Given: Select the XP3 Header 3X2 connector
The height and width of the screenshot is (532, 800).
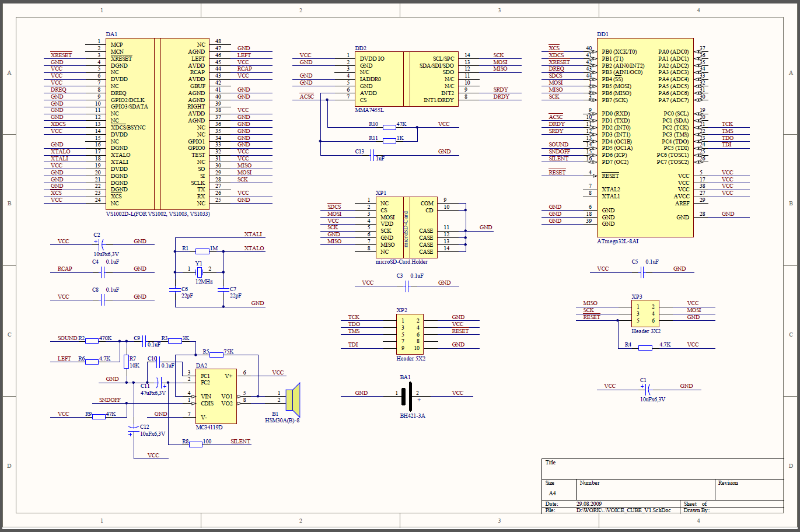Looking at the screenshot, I should pyautogui.click(x=645, y=314).
